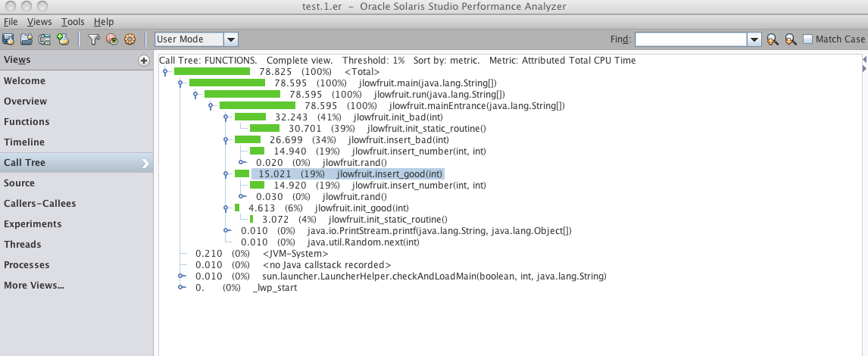
Task: Collapse the jlowfruit.mainEntrance node
Action: click(x=211, y=106)
